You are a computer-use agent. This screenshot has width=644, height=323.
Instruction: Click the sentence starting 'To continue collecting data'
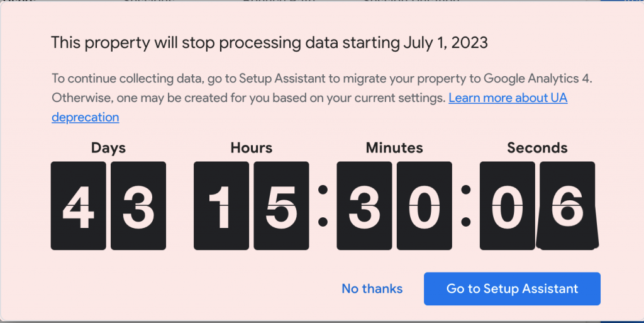click(x=322, y=79)
